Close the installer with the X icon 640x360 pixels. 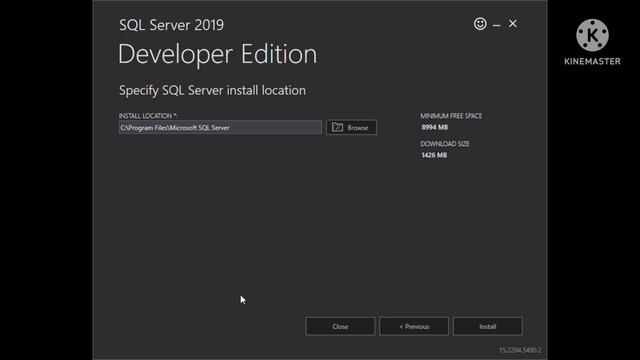click(513, 24)
